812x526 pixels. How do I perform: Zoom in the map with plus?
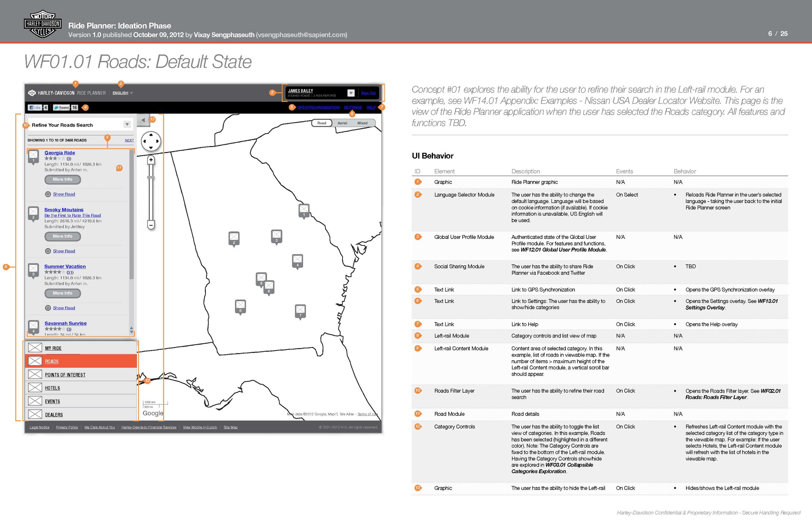click(151, 160)
